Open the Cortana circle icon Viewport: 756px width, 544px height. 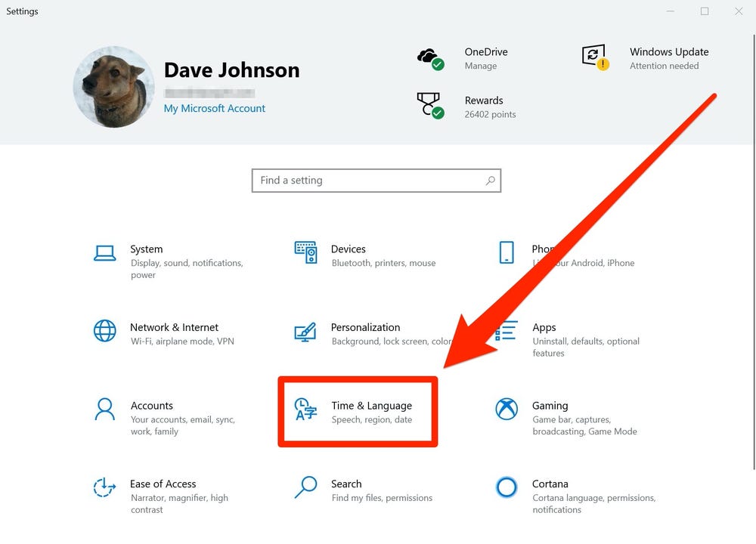pyautogui.click(x=507, y=487)
